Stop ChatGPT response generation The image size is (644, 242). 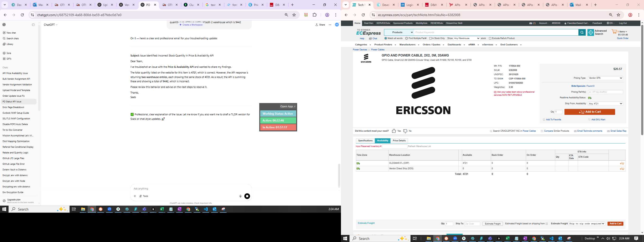coord(247,196)
